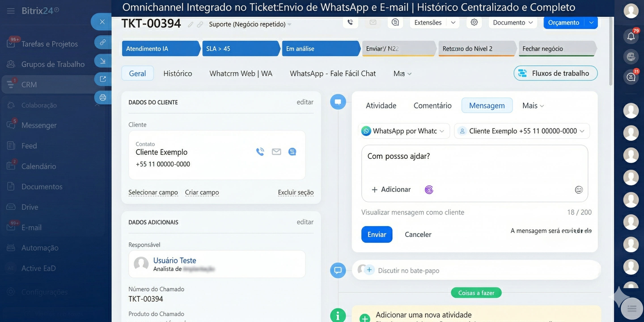Set stage to Fechar negócio
Viewport: 644px width, 322px height.
coord(557,49)
